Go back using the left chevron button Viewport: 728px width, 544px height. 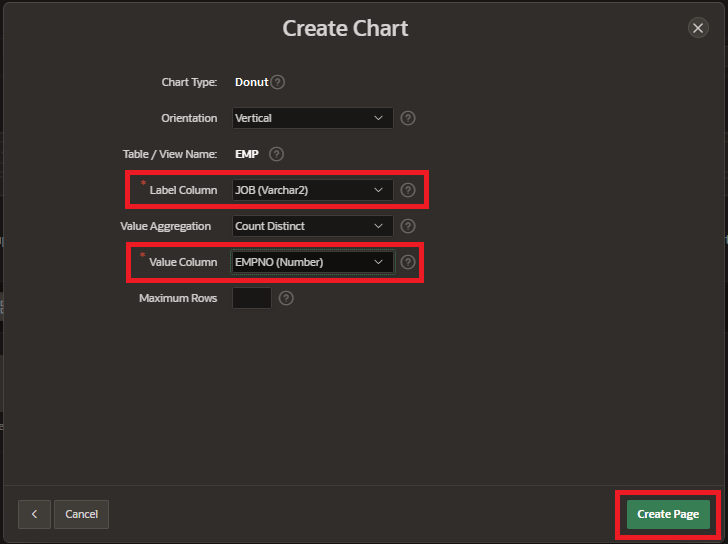pos(34,514)
